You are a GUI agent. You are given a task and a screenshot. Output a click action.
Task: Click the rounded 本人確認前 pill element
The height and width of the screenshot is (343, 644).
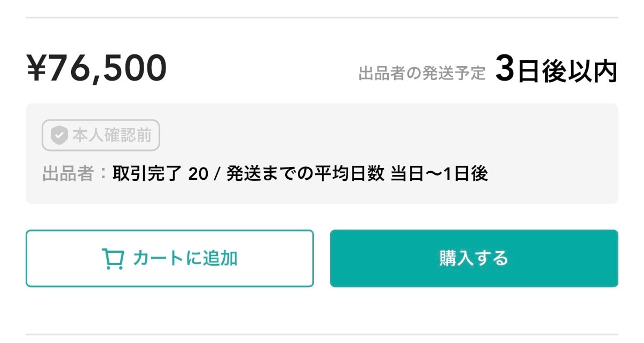(100, 135)
